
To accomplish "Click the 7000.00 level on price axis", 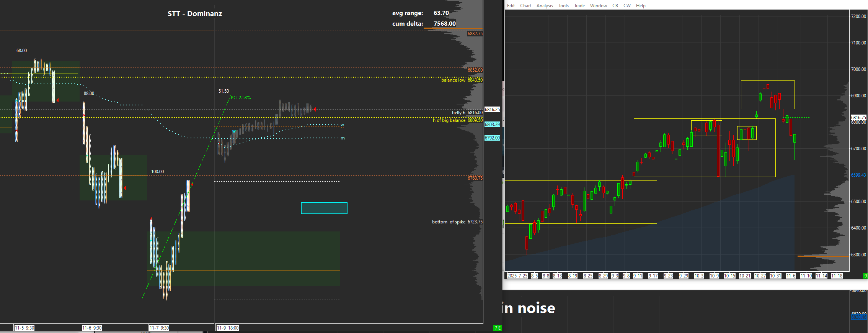I will (858, 69).
